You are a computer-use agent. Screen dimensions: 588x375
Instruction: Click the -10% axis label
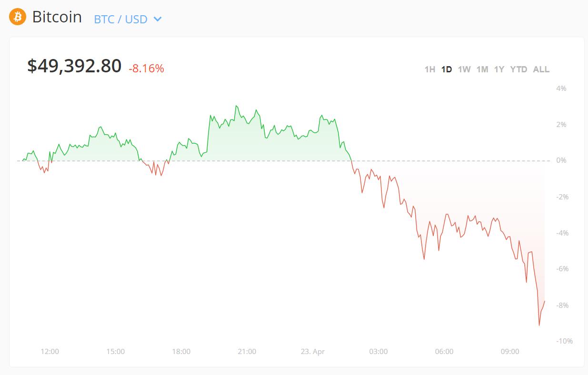(564, 341)
